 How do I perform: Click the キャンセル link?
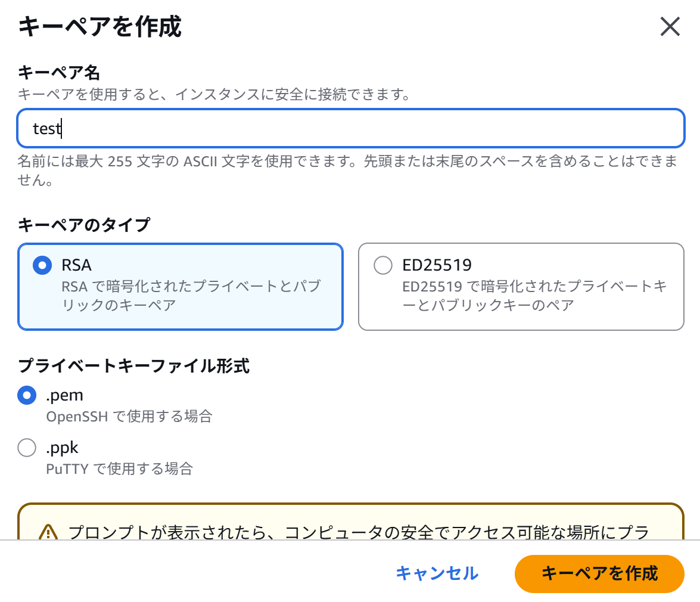[x=438, y=574]
